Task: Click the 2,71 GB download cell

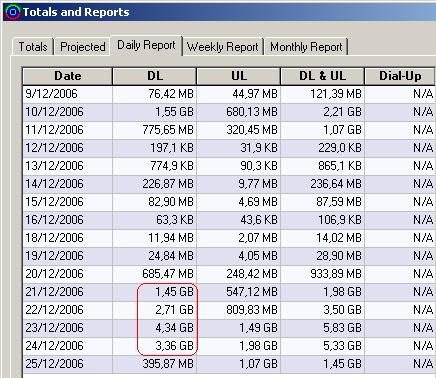Action: pyautogui.click(x=155, y=310)
